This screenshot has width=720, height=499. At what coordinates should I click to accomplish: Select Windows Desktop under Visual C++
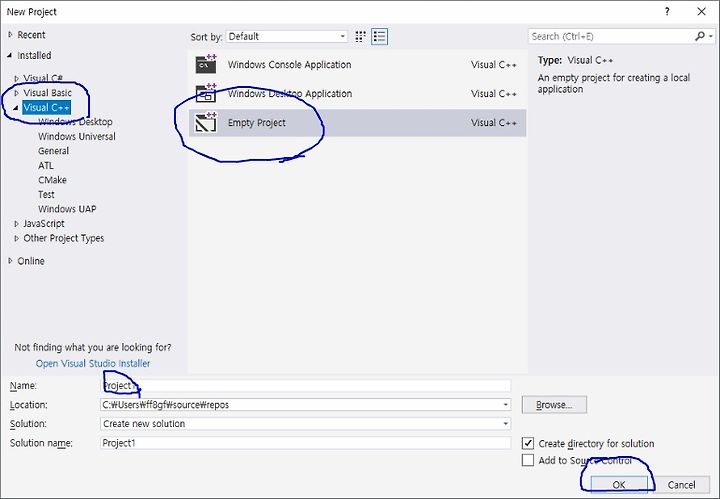click(75, 122)
